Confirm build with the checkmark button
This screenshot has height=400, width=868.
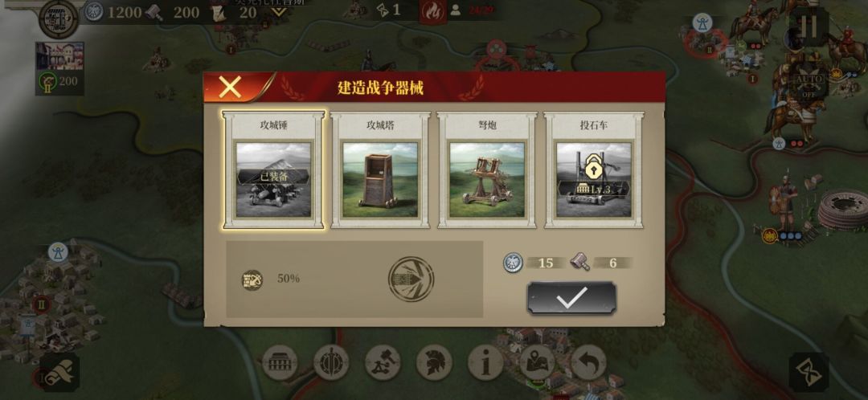(571, 298)
